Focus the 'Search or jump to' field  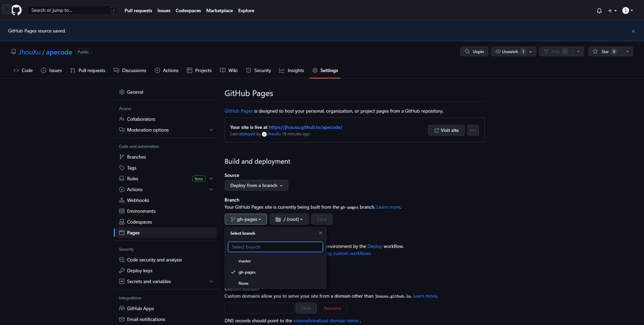[x=73, y=10]
